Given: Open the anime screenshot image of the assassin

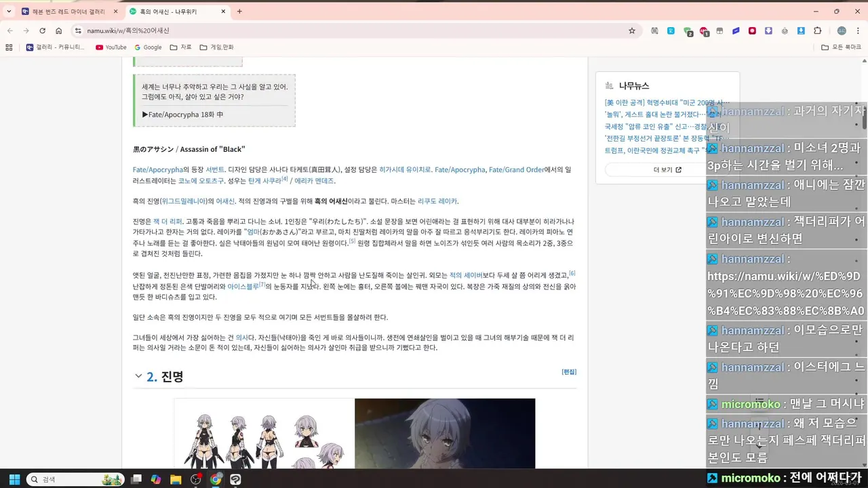Looking at the screenshot, I should point(445,434).
